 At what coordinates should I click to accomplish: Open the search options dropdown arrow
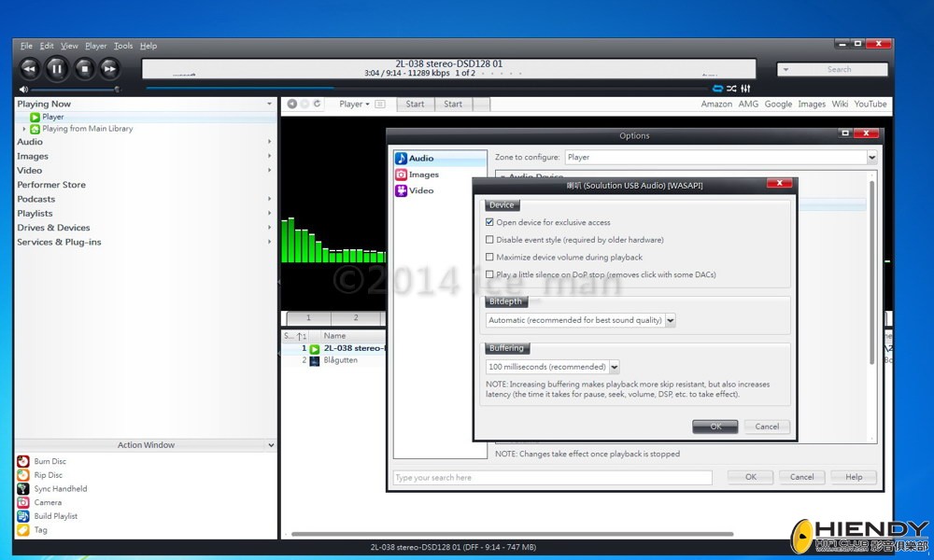click(785, 70)
